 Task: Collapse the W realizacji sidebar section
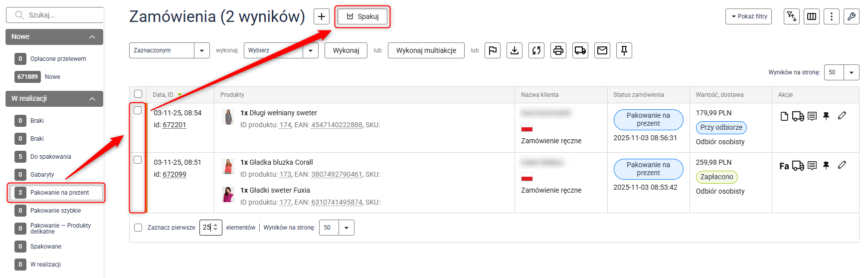pyautogui.click(x=92, y=99)
